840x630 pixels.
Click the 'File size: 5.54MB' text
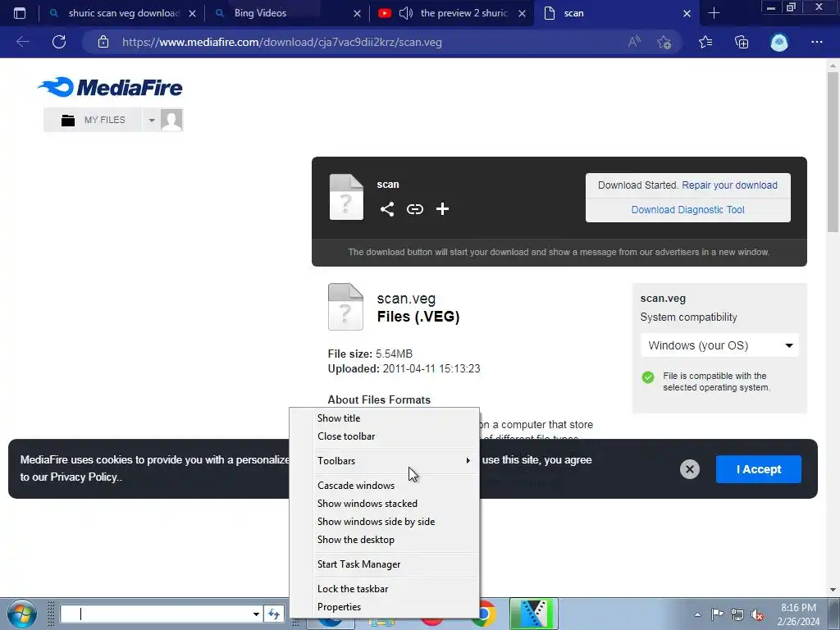pyautogui.click(x=370, y=354)
